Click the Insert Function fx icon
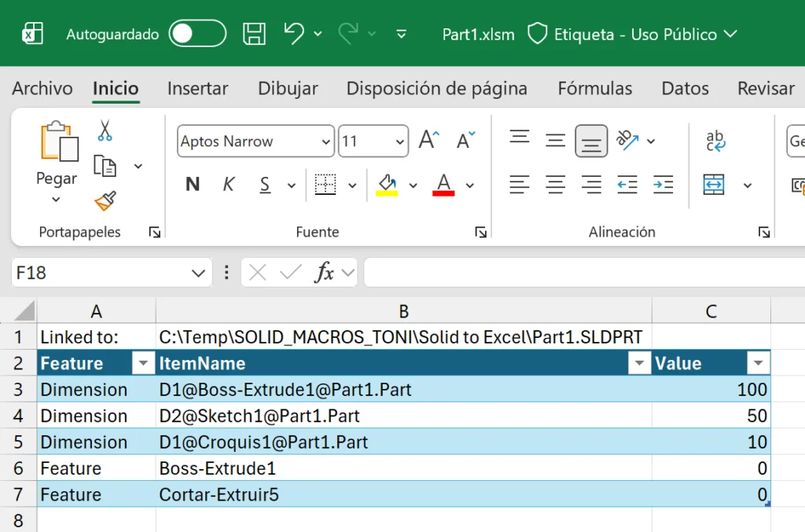Screen dimensions: 805x532 325,273
